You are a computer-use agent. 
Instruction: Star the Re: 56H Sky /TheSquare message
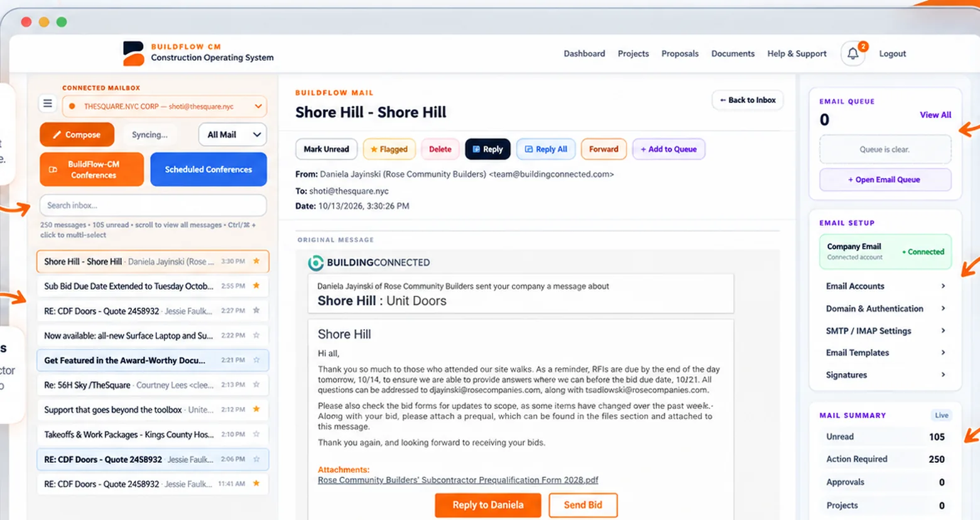(256, 384)
